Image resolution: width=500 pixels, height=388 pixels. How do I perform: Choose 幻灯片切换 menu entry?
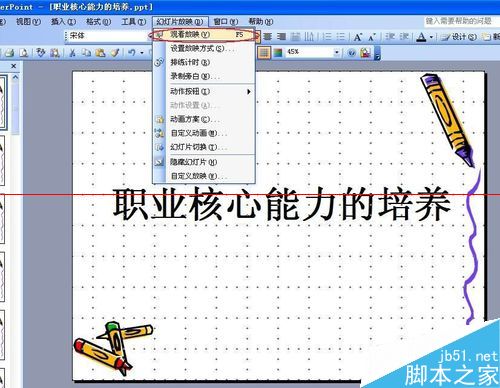[x=204, y=147]
